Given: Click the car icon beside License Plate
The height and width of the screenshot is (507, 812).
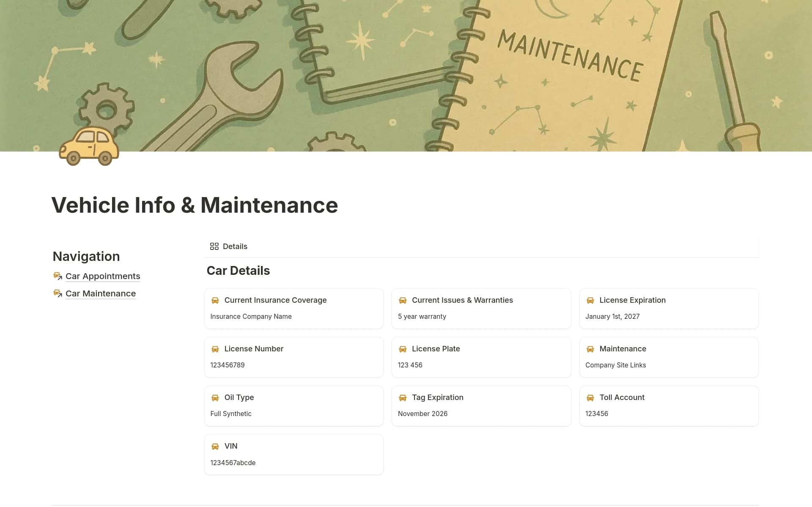Looking at the screenshot, I should tap(403, 349).
